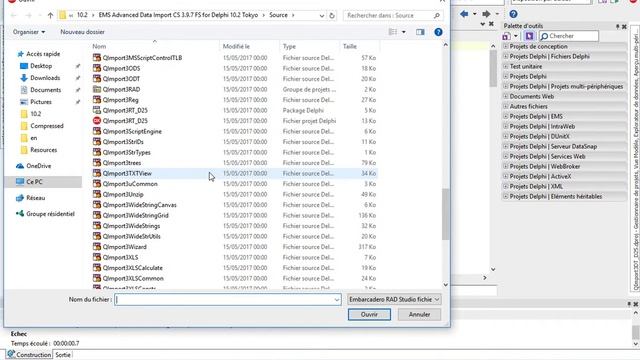640x360 pixels.
Task: Click the Chercher palette search field
Action: [x=569, y=36]
